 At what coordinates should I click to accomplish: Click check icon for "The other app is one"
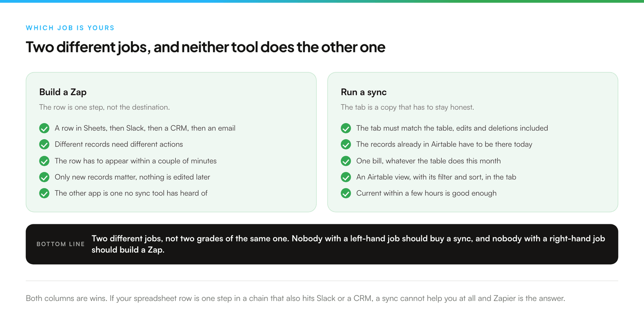point(44,193)
